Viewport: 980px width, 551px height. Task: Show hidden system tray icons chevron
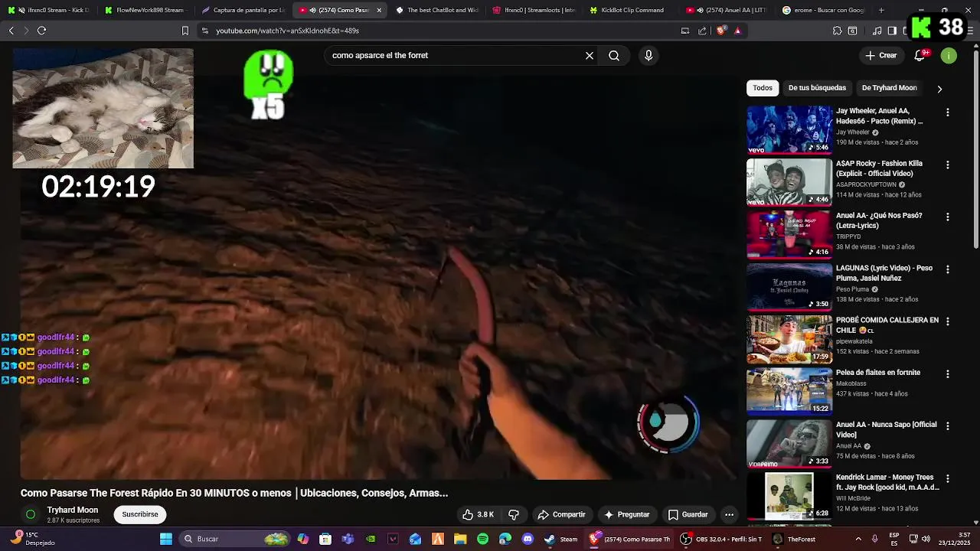tap(857, 539)
